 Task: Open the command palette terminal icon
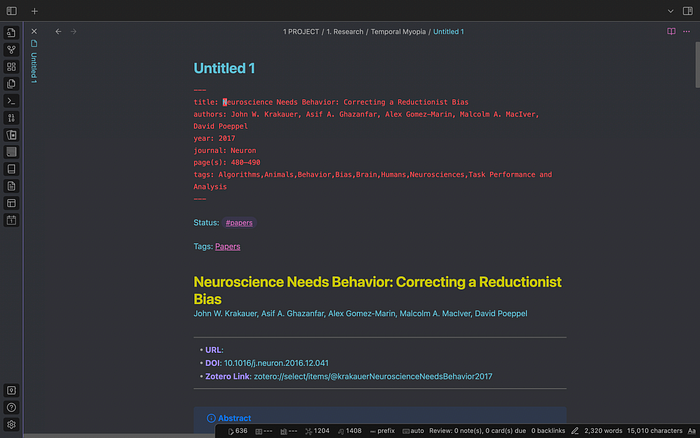point(11,101)
